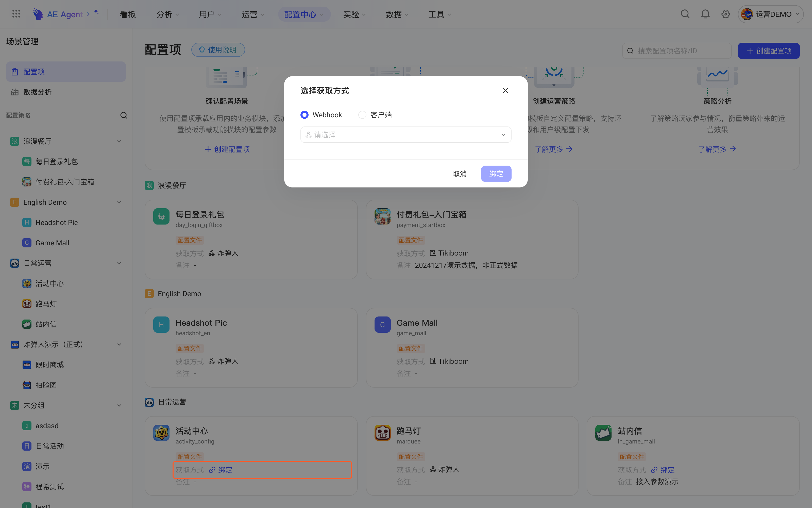The image size is (812, 508).
Task: Collapse the 日常运营 sidebar group chevron
Action: point(119,263)
